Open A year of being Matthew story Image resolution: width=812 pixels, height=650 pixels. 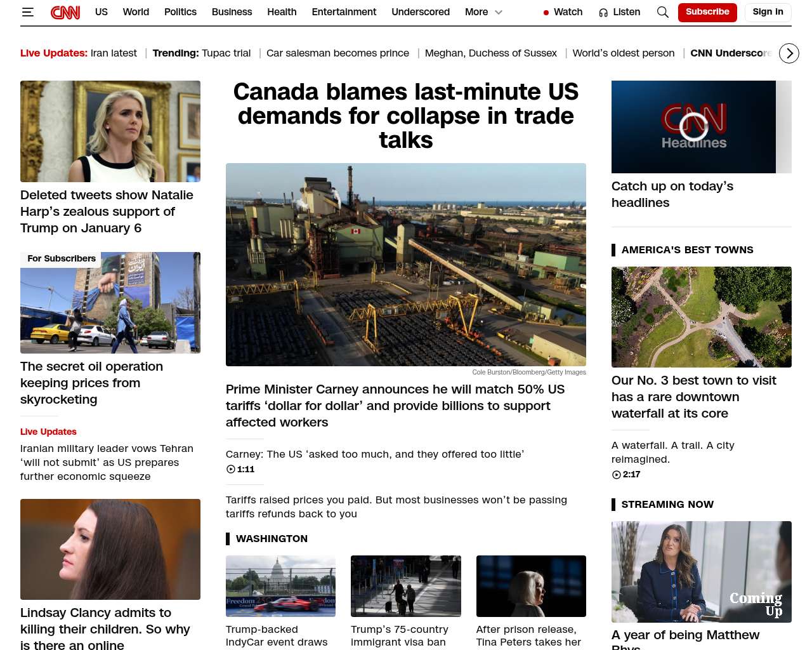[685, 638]
